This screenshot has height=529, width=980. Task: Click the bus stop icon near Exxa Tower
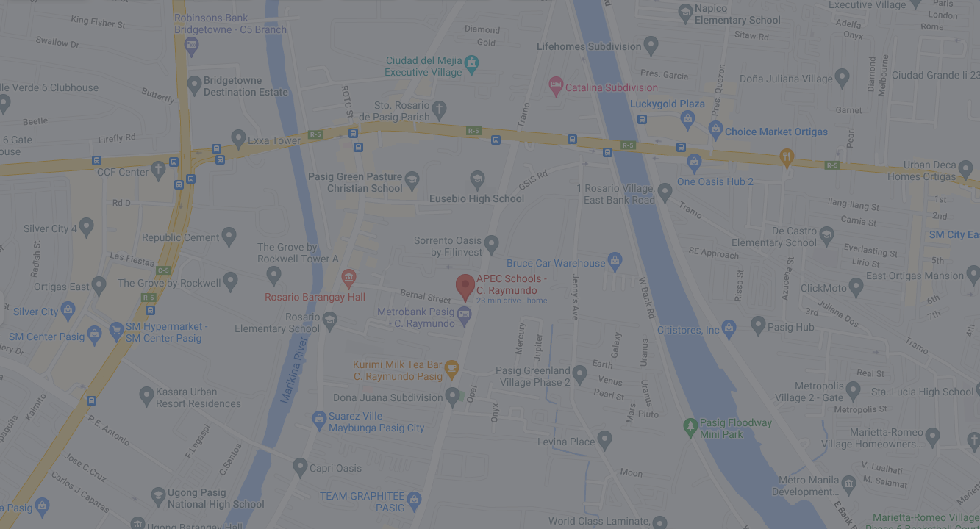pos(216,149)
